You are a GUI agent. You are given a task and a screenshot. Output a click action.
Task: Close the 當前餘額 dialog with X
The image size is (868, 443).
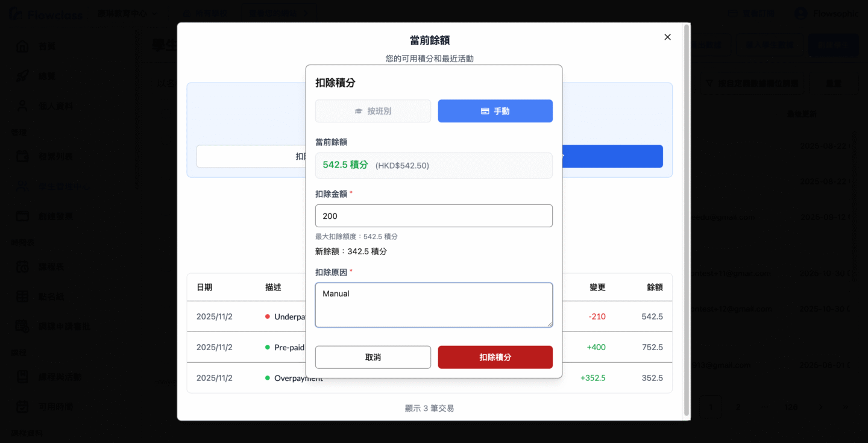tap(667, 37)
